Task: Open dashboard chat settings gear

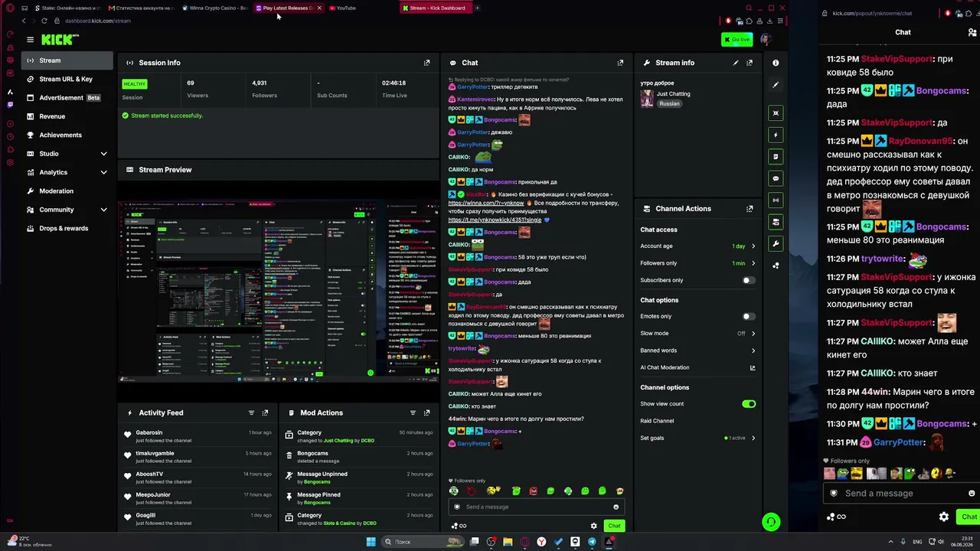Action: [593, 526]
